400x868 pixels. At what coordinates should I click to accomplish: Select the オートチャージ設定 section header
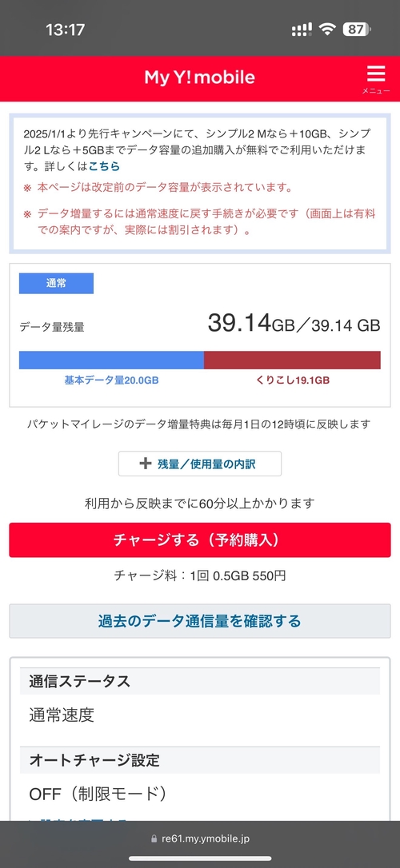point(200,760)
